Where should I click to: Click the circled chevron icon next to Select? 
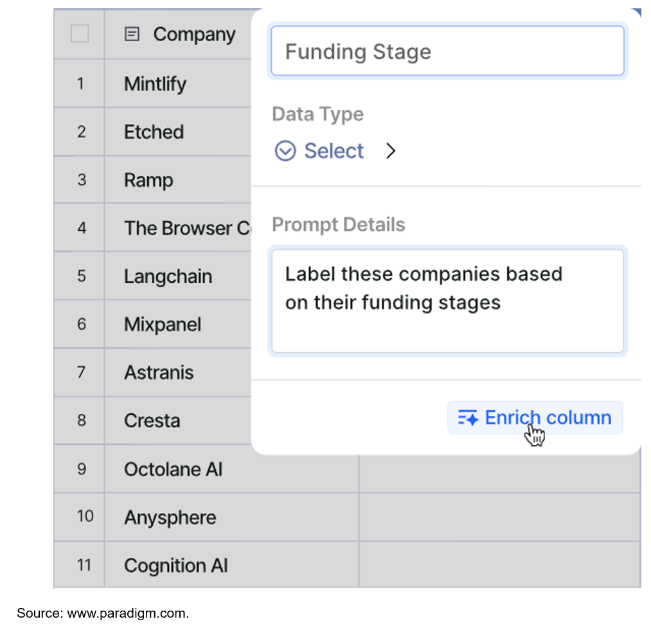click(285, 151)
